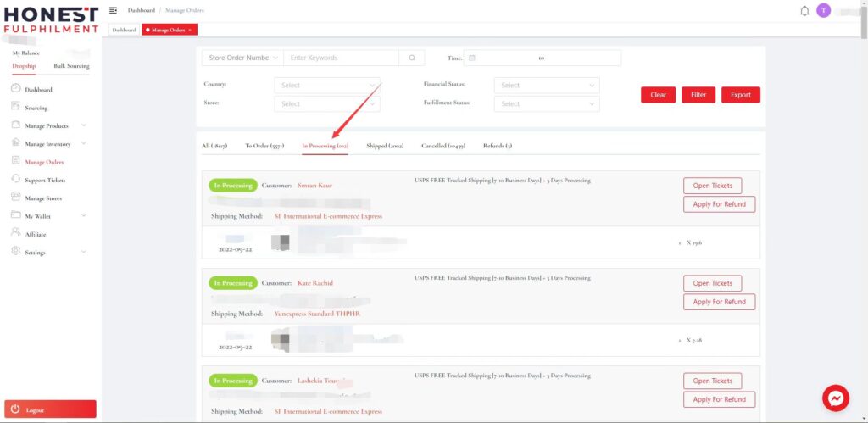Open Sourcing from the sidebar
The width and height of the screenshot is (868, 423).
click(36, 108)
